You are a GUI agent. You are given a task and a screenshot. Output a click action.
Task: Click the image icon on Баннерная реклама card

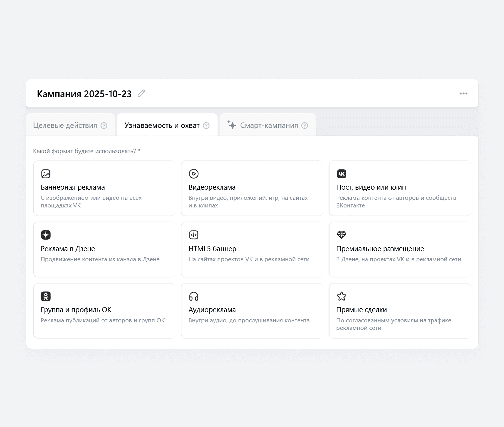(x=46, y=173)
